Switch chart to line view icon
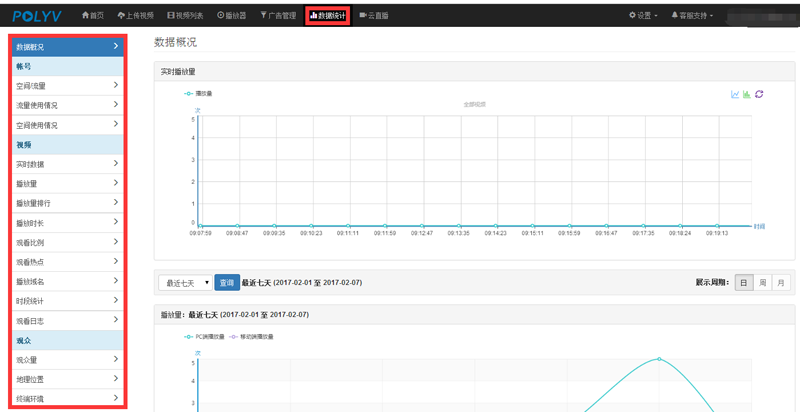The width and height of the screenshot is (800, 412). 735,95
